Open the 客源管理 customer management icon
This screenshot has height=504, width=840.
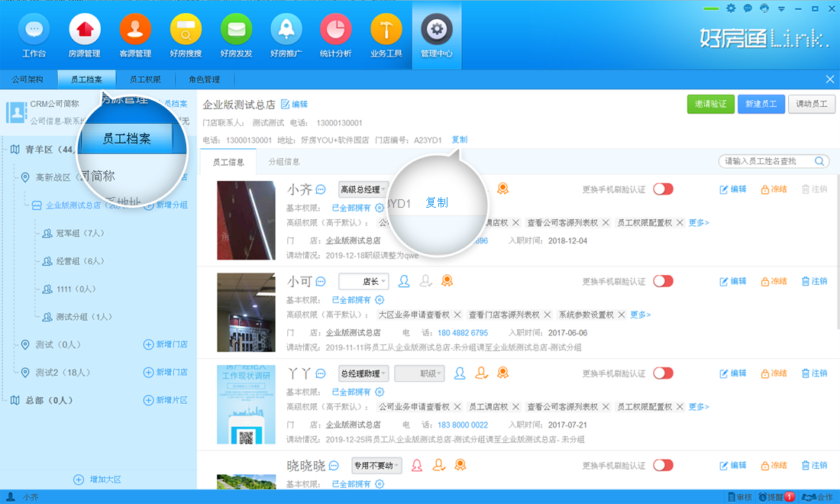tap(134, 35)
